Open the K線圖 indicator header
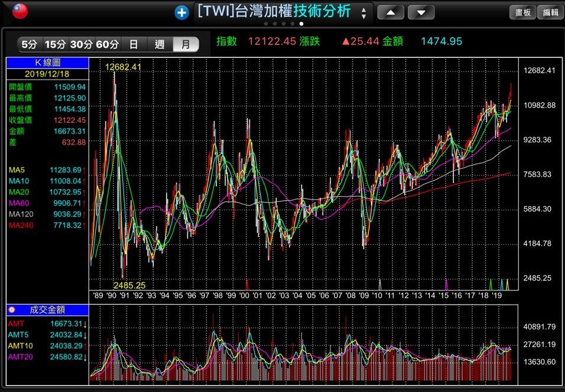The width and height of the screenshot is (565, 392). click(x=47, y=62)
